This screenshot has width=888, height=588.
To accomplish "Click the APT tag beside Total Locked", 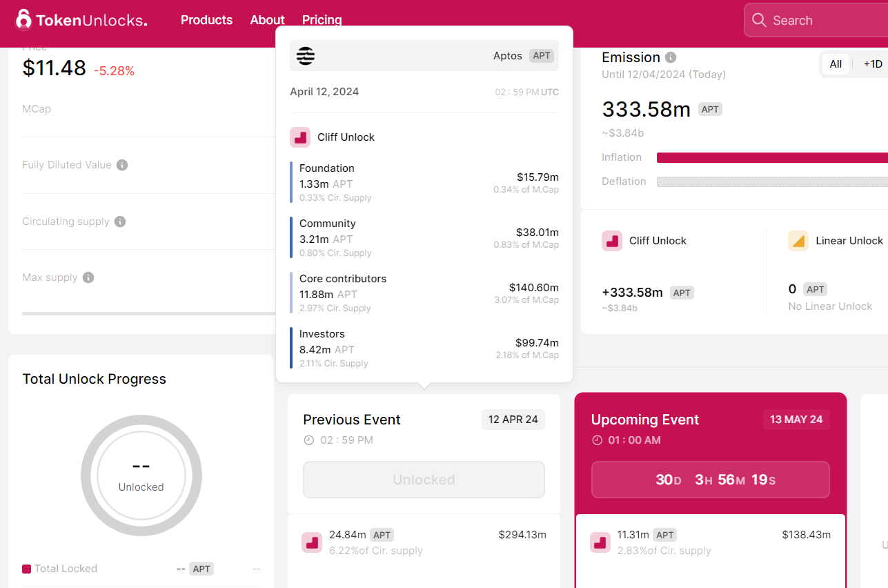I will coord(201,569).
